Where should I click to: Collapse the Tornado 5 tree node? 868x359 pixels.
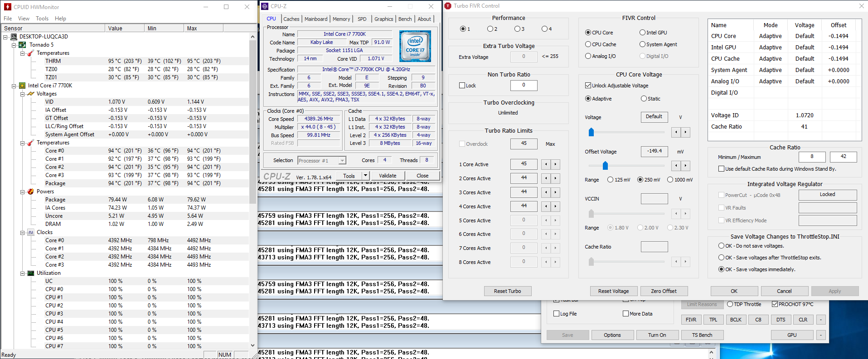click(14, 45)
